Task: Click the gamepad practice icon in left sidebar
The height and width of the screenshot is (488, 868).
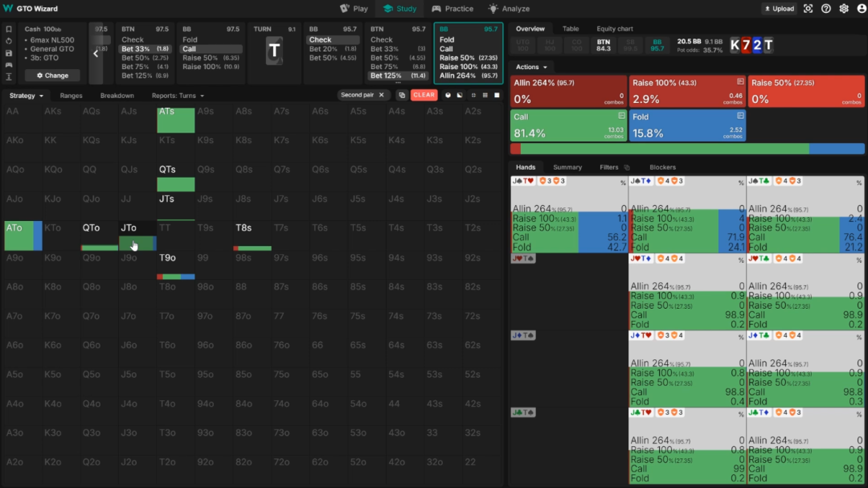Action: [x=9, y=65]
